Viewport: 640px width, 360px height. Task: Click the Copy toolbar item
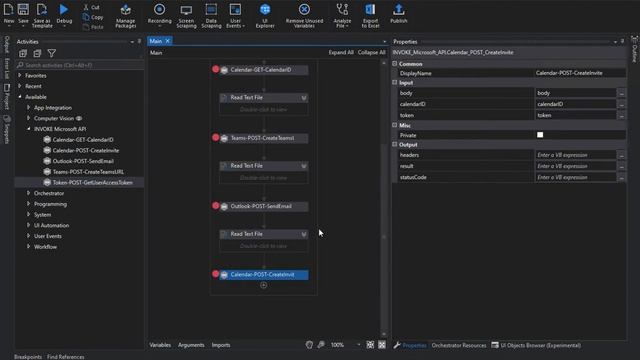click(x=93, y=17)
